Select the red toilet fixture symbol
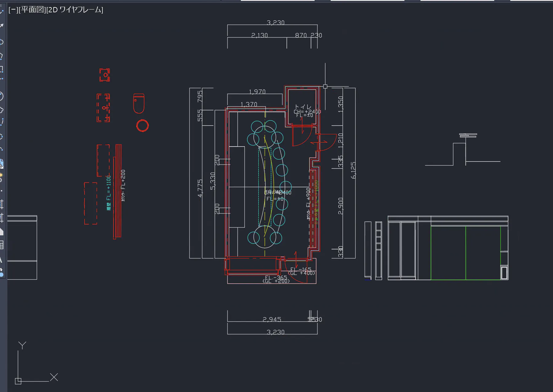 (x=139, y=104)
